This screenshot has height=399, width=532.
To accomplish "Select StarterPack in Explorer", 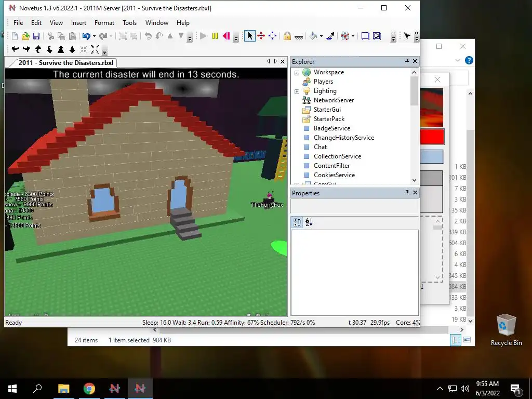I will 329,119.
